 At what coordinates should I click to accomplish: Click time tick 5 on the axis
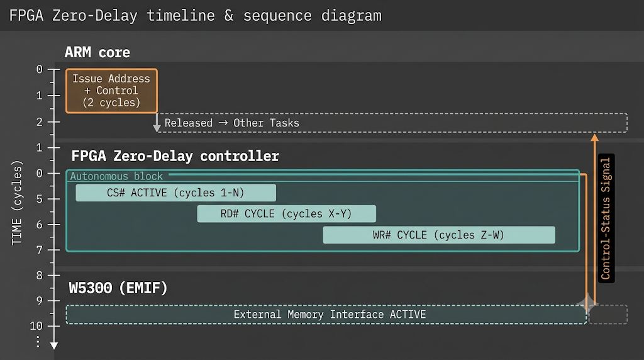pyautogui.click(x=40, y=199)
